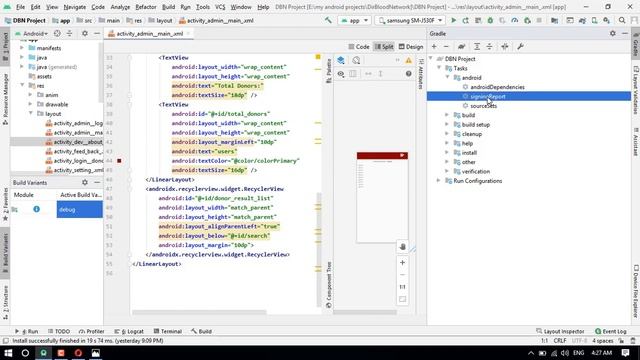Screen dimensions: 640x360
Task: Click the Search Everywhere magnifier icon
Action: pos(622,20)
